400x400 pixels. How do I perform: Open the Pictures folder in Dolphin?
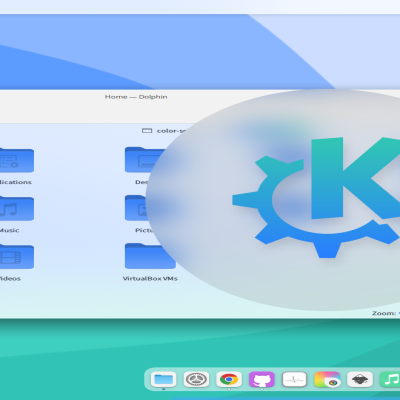pos(137,208)
